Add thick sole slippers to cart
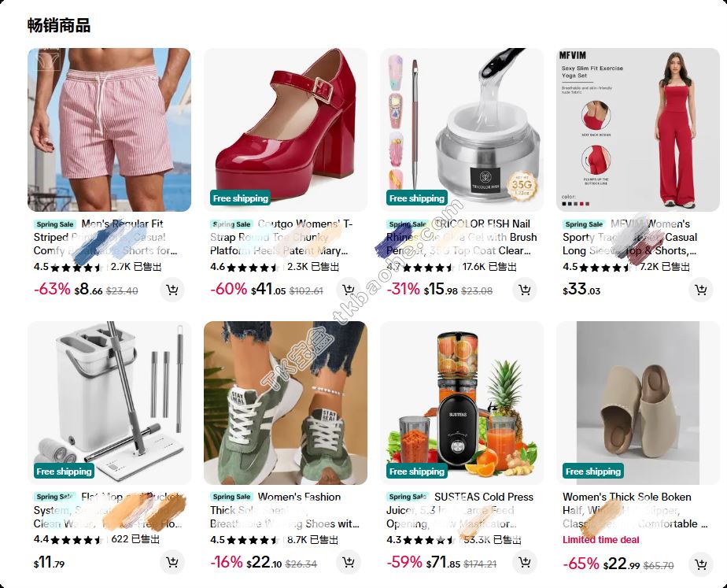The image size is (727, 588). click(x=700, y=564)
